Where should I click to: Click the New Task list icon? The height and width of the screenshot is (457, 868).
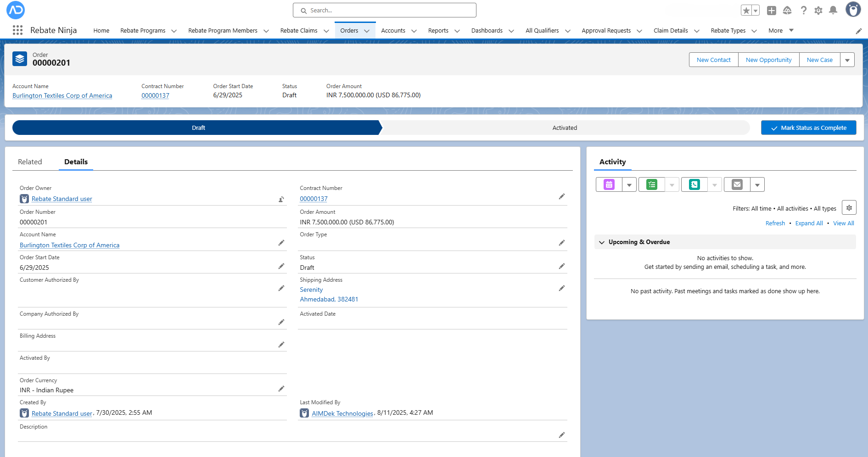[x=651, y=184]
